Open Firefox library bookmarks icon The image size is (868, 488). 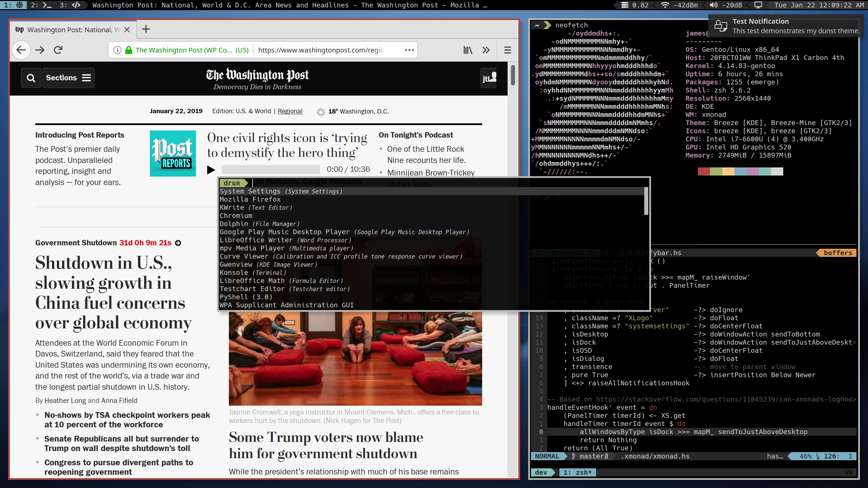tap(468, 50)
